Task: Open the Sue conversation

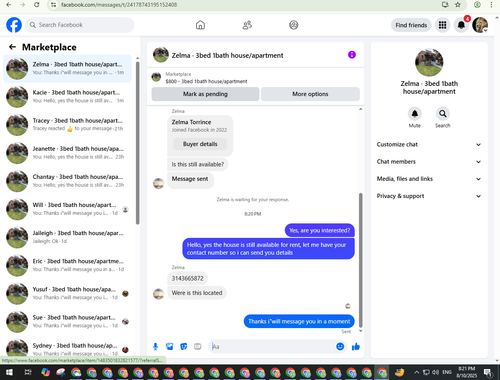Action: click(x=68, y=321)
